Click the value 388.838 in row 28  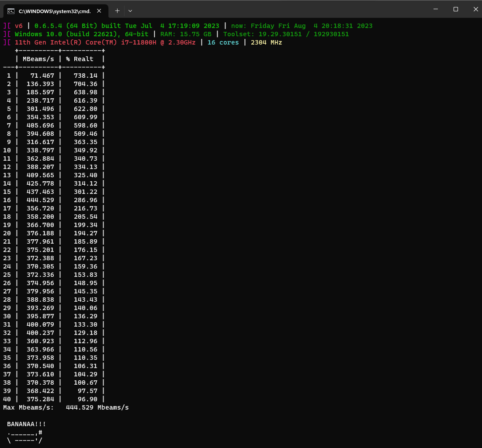tap(40, 300)
